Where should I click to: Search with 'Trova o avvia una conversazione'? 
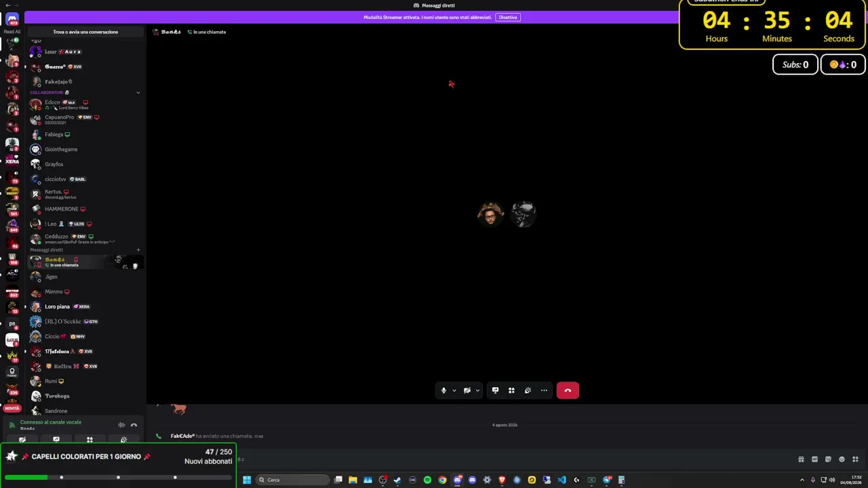coord(85,32)
